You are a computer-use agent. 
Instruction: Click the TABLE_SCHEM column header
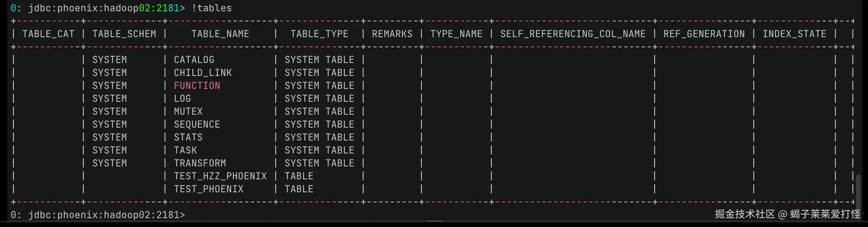(x=124, y=34)
